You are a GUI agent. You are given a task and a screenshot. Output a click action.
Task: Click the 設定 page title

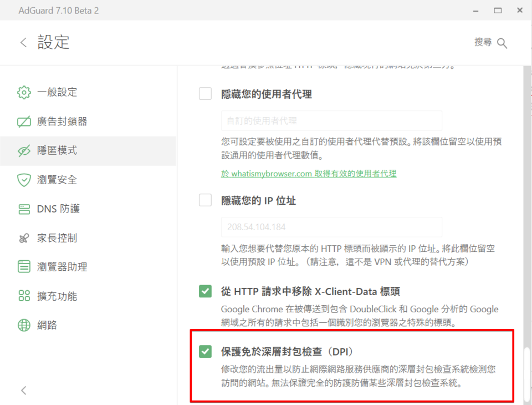(x=53, y=43)
